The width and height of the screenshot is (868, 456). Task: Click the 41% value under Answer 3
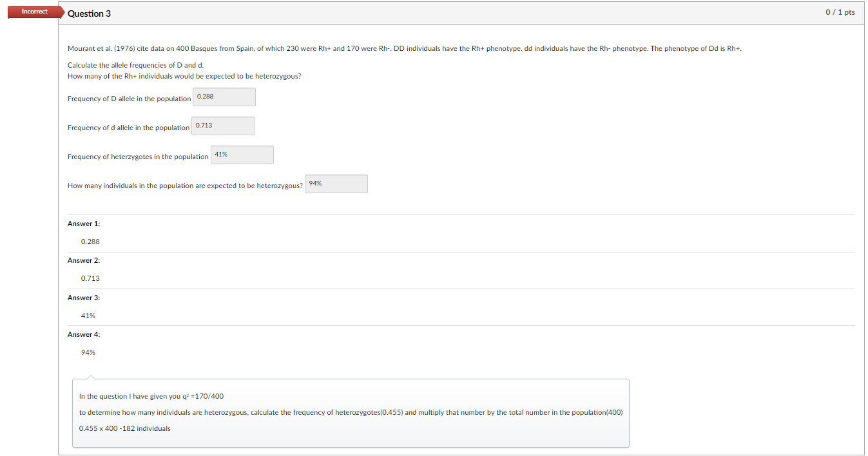[x=87, y=315]
